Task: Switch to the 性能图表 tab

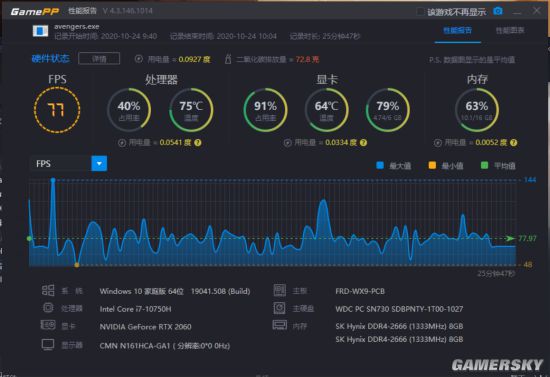Action: tap(510, 31)
